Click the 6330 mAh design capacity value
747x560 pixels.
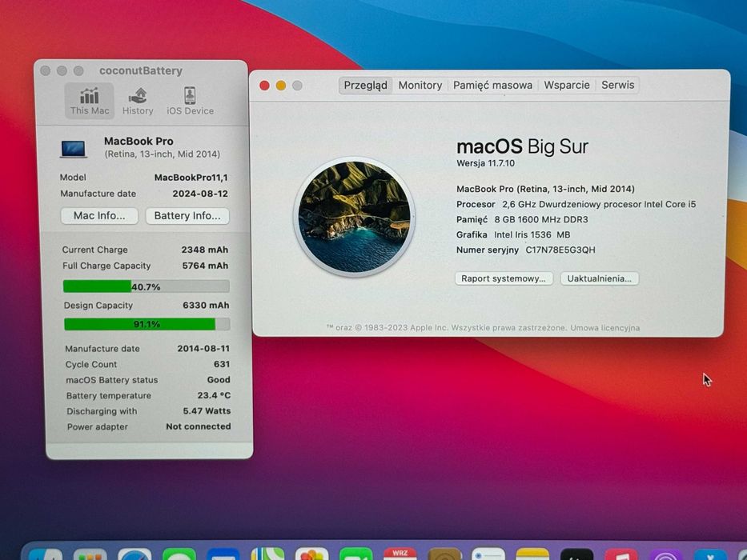pos(206,306)
